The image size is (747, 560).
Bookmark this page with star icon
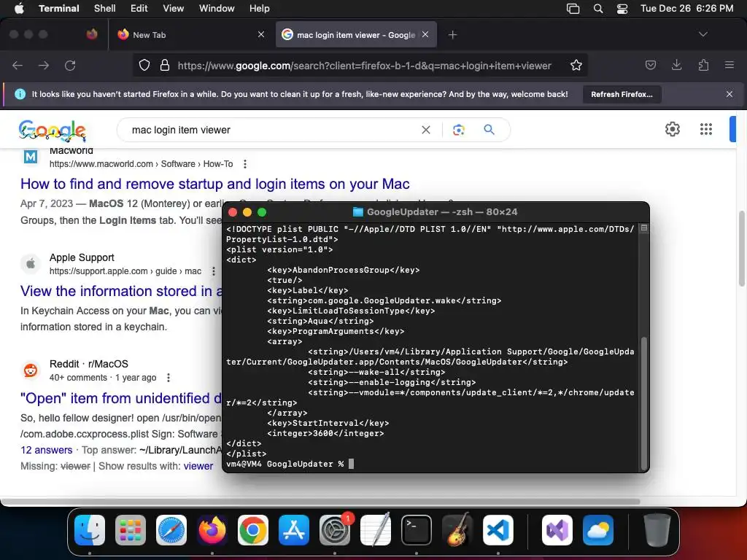tap(576, 65)
